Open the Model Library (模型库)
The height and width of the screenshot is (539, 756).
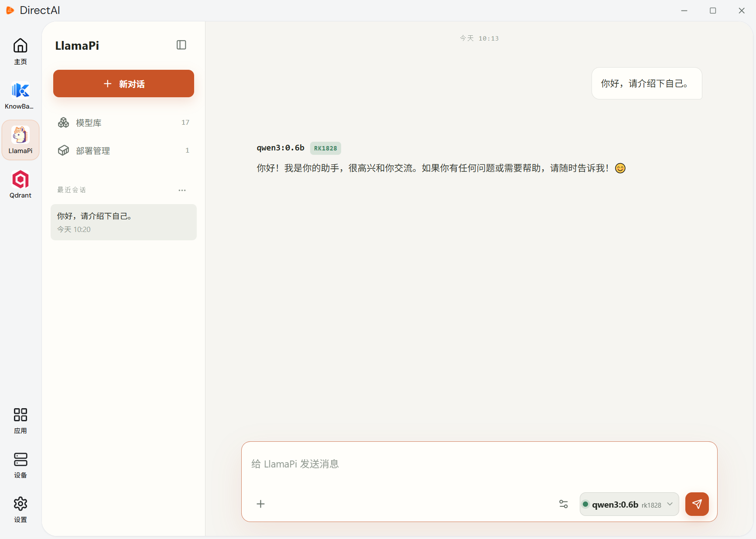(x=123, y=123)
